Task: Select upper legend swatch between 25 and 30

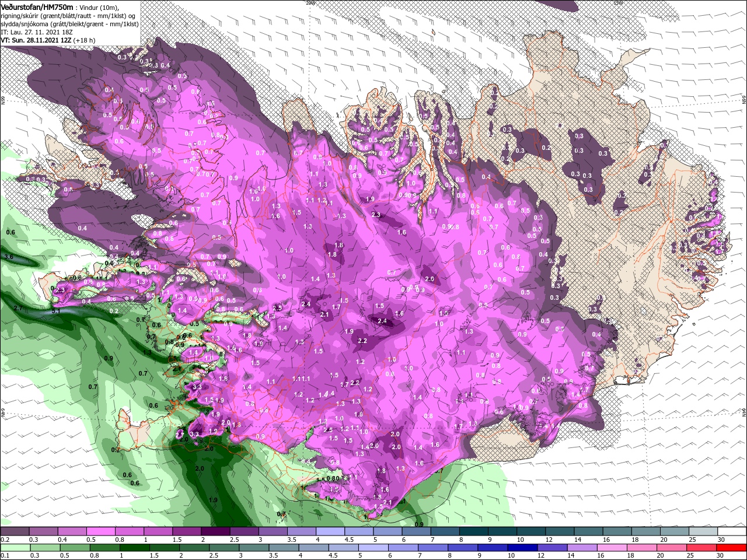Action: [703, 531]
